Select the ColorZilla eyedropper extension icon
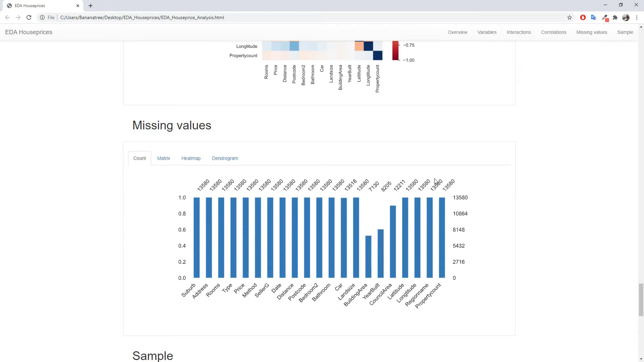This screenshot has height=362, width=644. [x=606, y=17]
